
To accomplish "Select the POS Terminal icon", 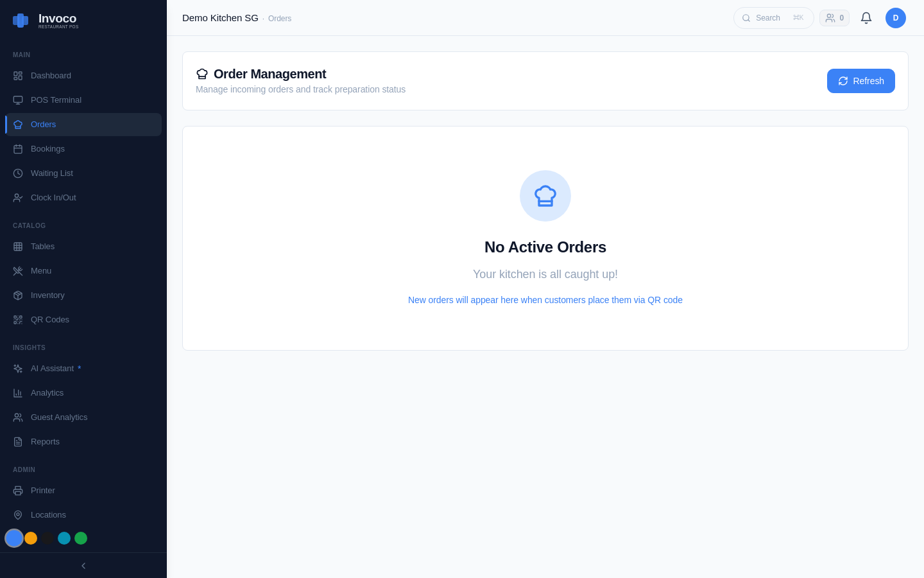I will 18,100.
